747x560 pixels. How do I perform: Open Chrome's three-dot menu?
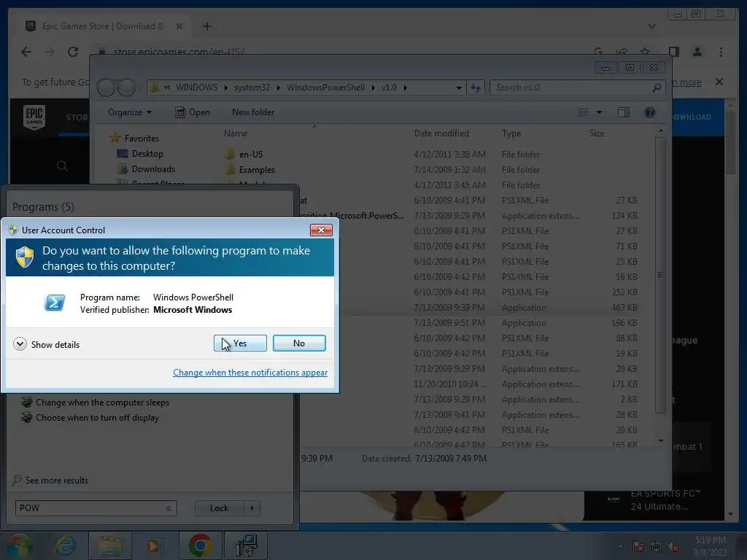[721, 52]
